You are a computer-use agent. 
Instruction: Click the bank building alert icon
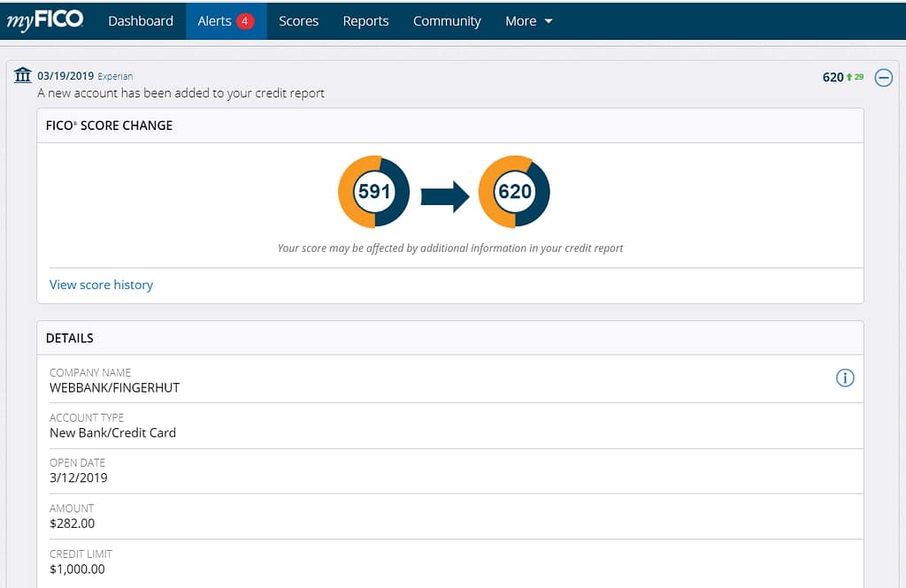point(22,75)
